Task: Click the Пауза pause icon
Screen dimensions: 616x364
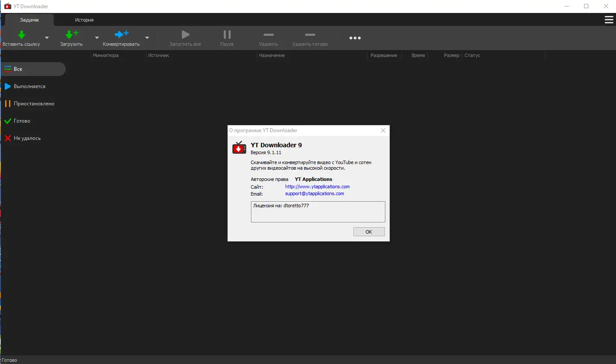Action: (x=226, y=35)
